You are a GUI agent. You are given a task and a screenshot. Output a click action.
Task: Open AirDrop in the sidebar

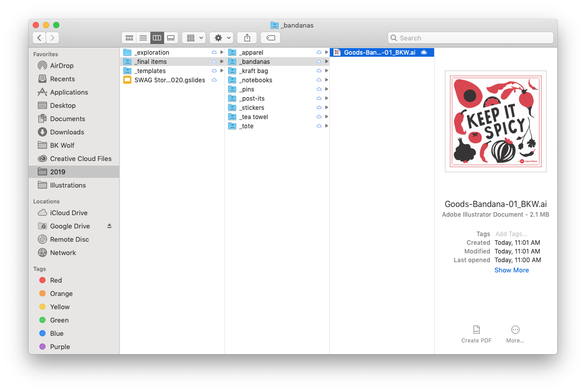point(61,65)
